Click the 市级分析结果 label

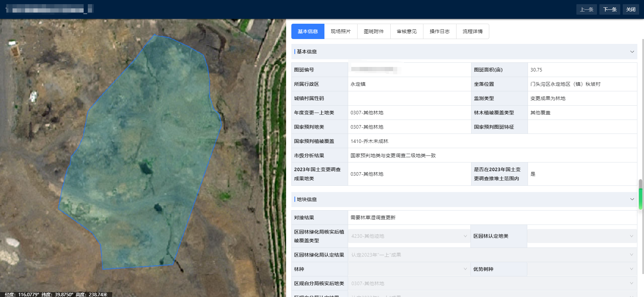pyautogui.click(x=309, y=155)
